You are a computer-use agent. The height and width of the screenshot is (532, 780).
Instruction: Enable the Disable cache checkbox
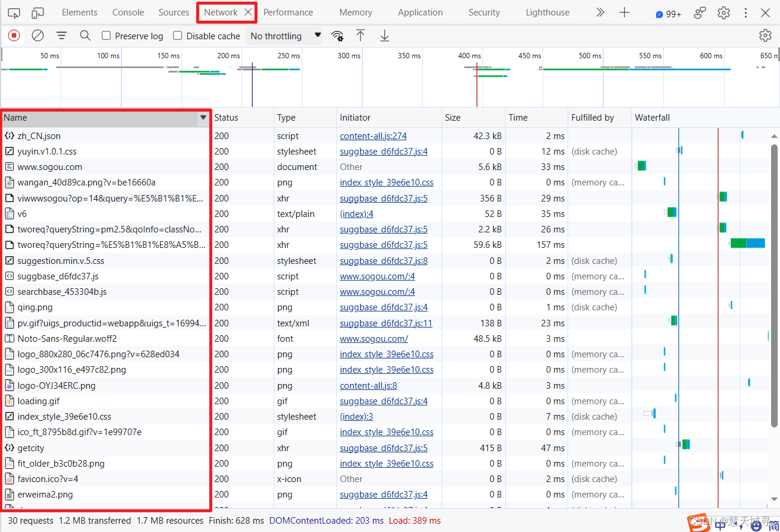point(177,36)
